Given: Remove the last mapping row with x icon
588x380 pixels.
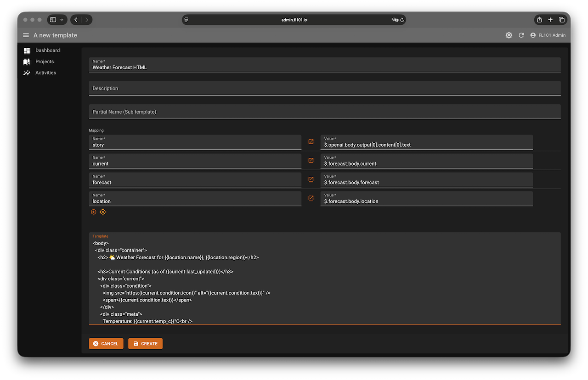Looking at the screenshot, I should tap(103, 212).
